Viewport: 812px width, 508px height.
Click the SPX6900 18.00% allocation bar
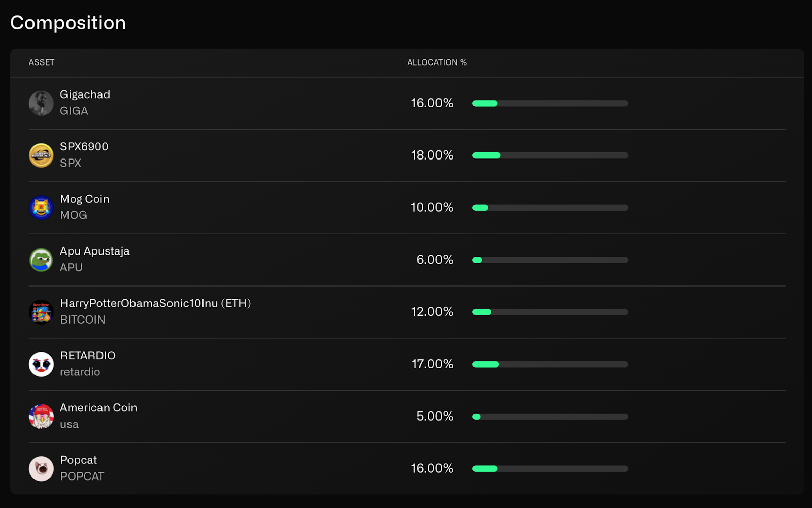550,155
